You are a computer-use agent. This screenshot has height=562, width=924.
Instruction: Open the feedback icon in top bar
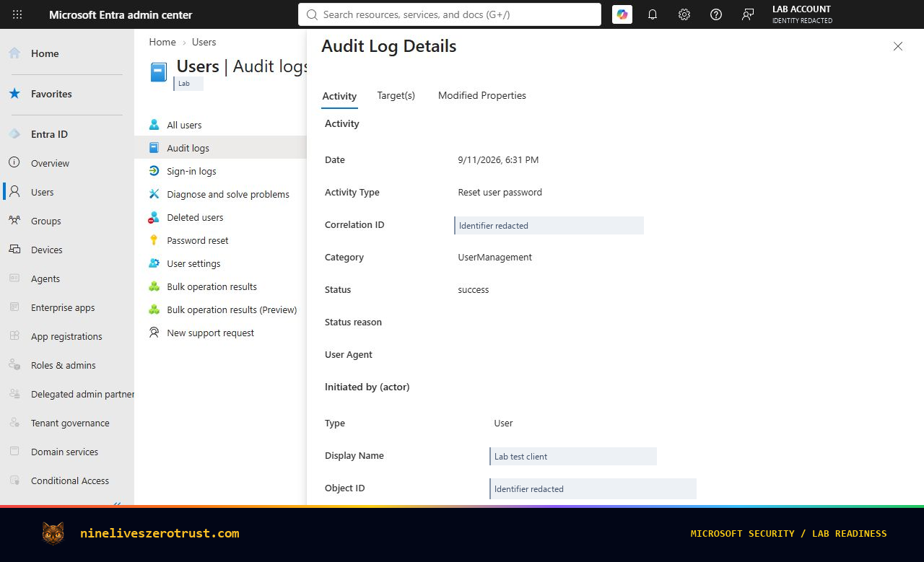(748, 14)
